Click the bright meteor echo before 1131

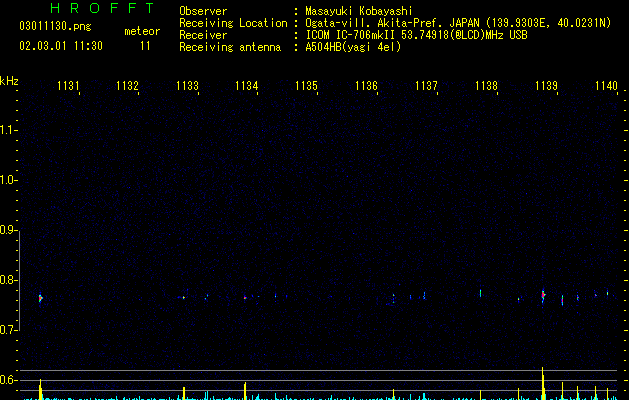(41, 298)
